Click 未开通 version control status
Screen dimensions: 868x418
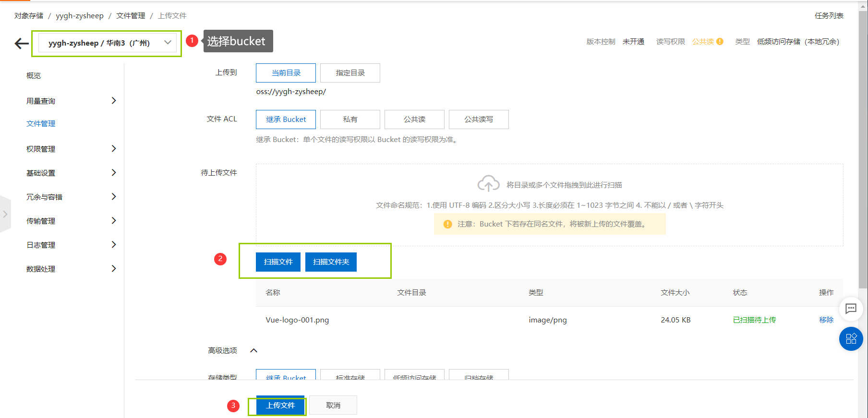pos(633,42)
